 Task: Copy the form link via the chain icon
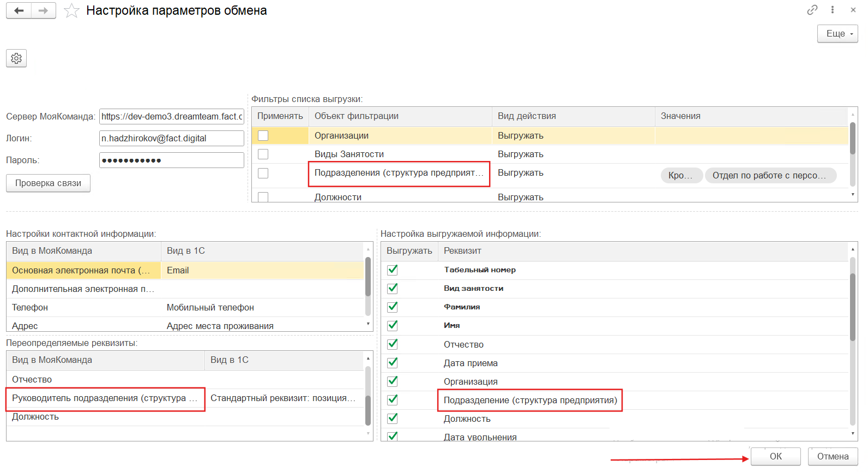pos(812,10)
